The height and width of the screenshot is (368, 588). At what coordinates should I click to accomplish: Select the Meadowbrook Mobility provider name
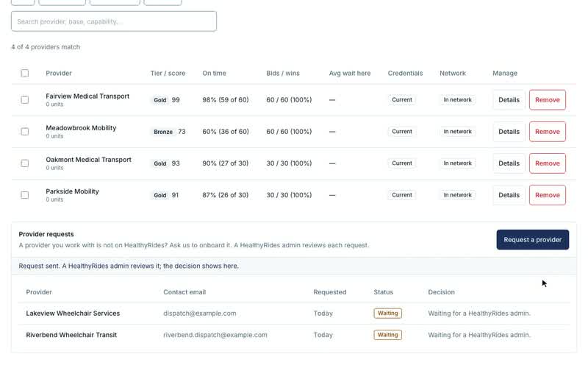point(81,127)
